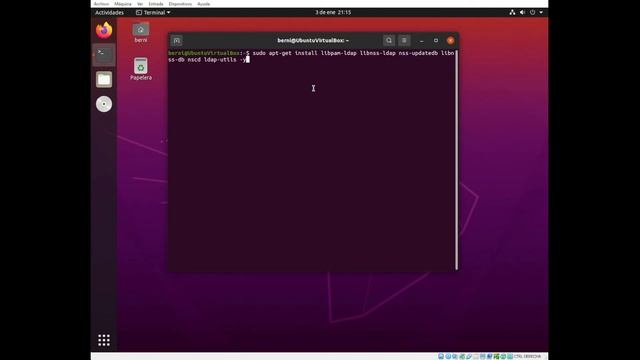640x360 pixels.
Task: Show all applications grid
Action: pos(104,340)
